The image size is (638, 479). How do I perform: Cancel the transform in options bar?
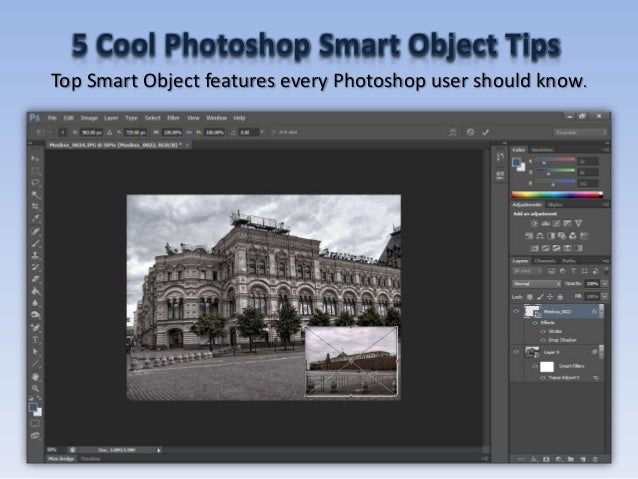470,132
